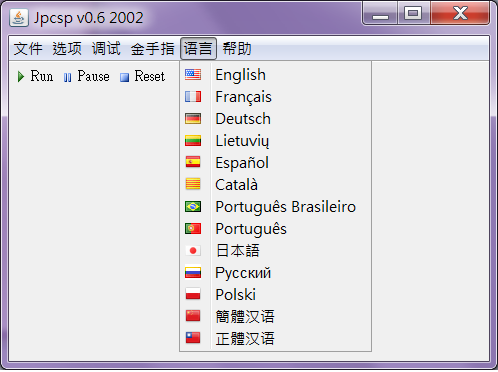
Task: Close the open 语言 menu
Action: click(x=198, y=49)
